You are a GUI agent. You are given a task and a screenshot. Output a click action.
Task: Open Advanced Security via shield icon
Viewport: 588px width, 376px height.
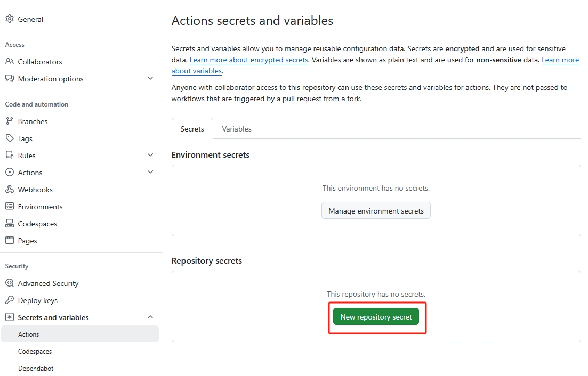pyautogui.click(x=9, y=283)
